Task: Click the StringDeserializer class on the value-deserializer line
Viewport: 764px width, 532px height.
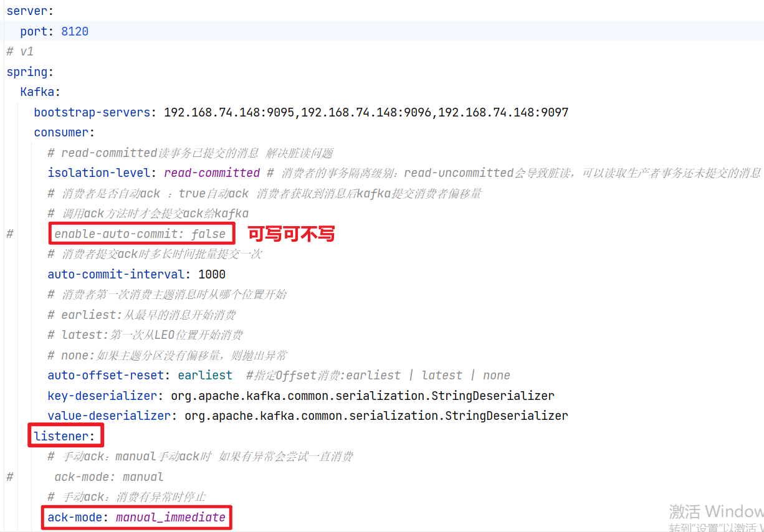Action: 507,416
